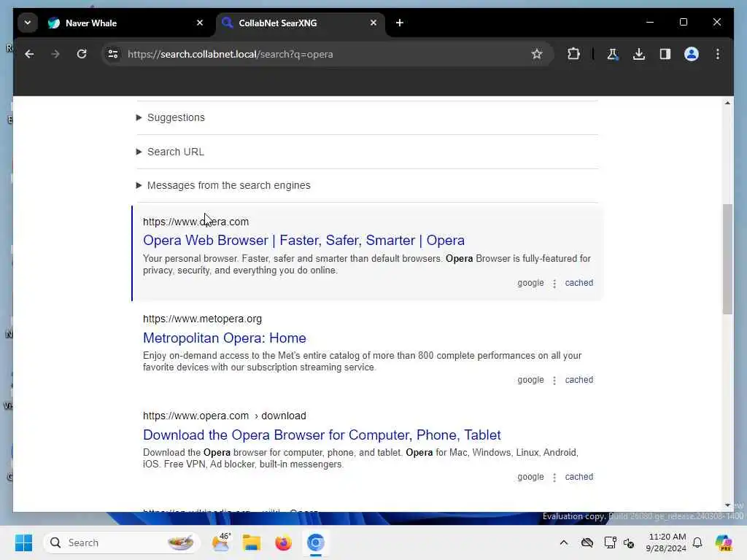747x560 pixels.
Task: Close the Naver Whale tab
Action: click(x=200, y=23)
